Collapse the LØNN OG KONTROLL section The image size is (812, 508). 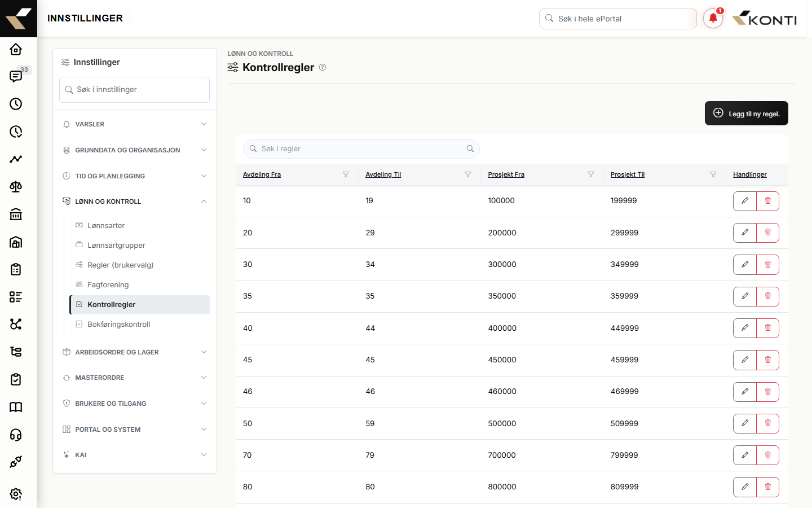coord(135,202)
